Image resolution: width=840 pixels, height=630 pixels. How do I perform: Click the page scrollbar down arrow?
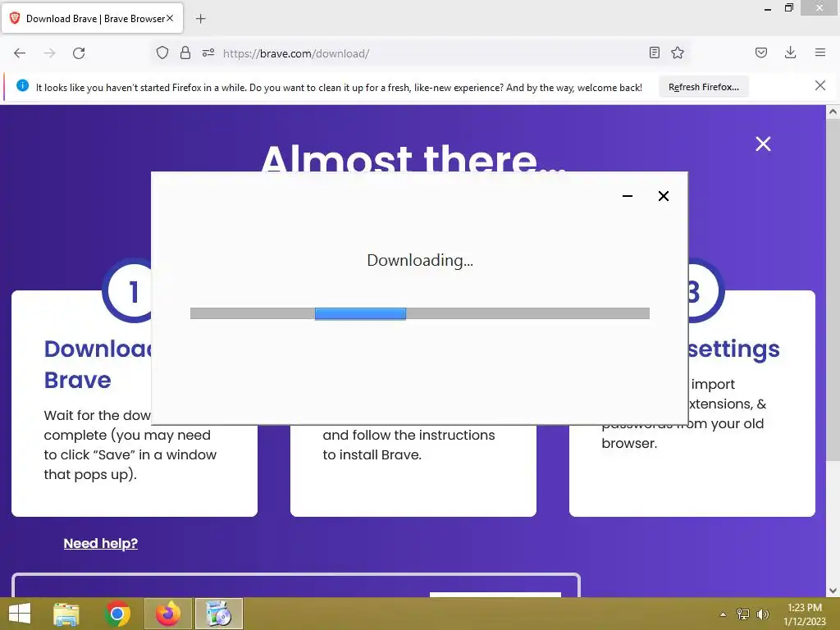pos(833,591)
